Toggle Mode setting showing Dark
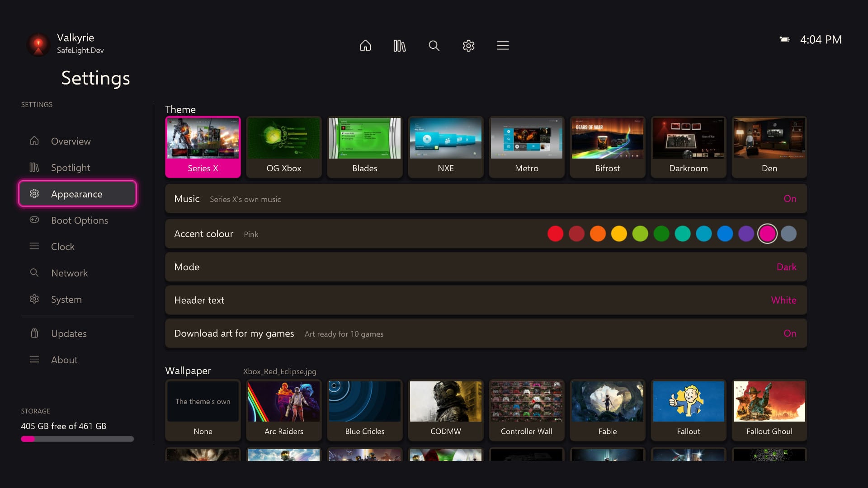 (x=486, y=267)
